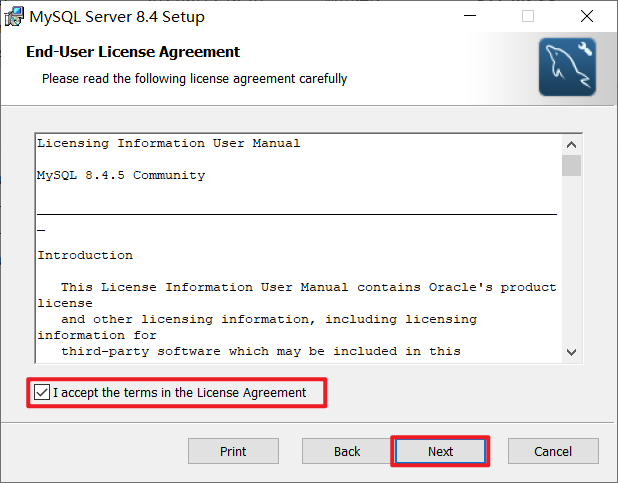Close the MySQL Server 8.4 Setup window
The width and height of the screenshot is (618, 483).
(587, 16)
